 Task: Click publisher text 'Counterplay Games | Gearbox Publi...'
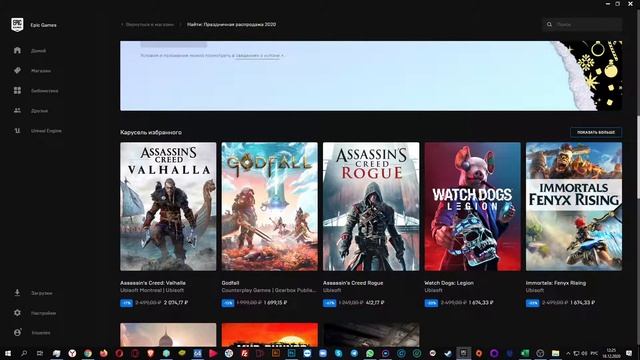269,290
